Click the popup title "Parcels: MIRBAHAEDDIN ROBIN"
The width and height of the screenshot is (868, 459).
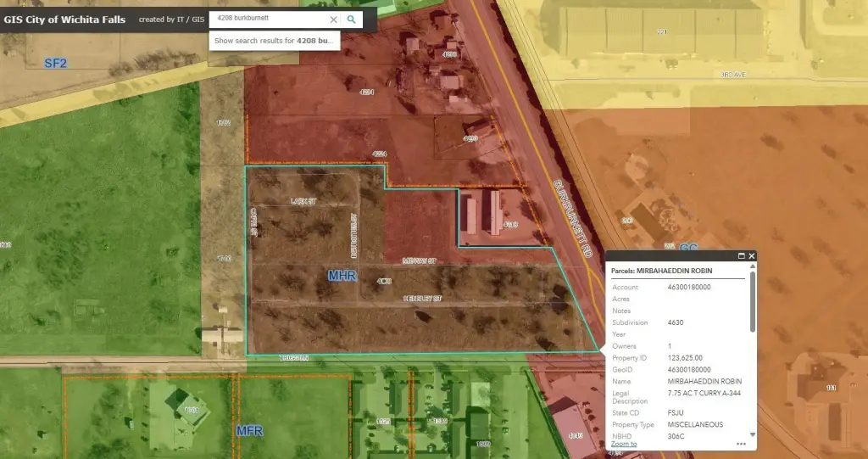(x=661, y=271)
